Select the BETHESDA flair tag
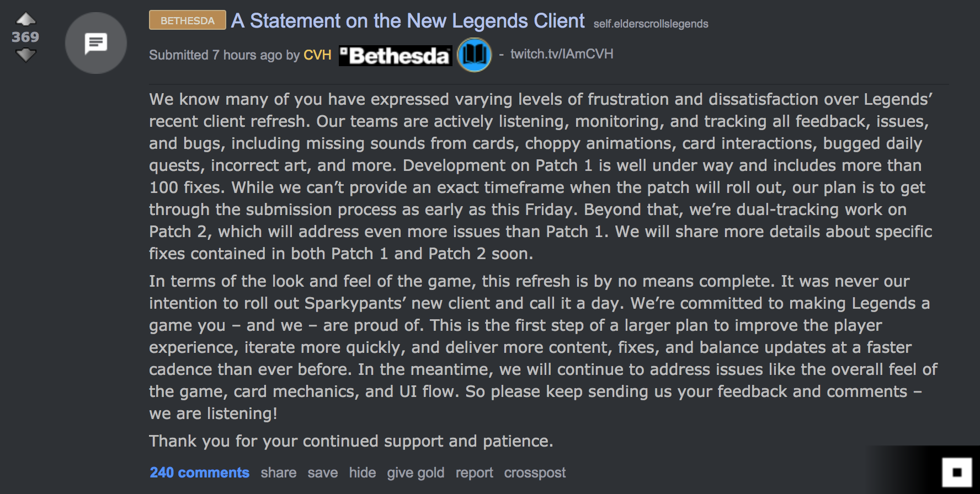This screenshot has height=494, width=980. coord(188,20)
